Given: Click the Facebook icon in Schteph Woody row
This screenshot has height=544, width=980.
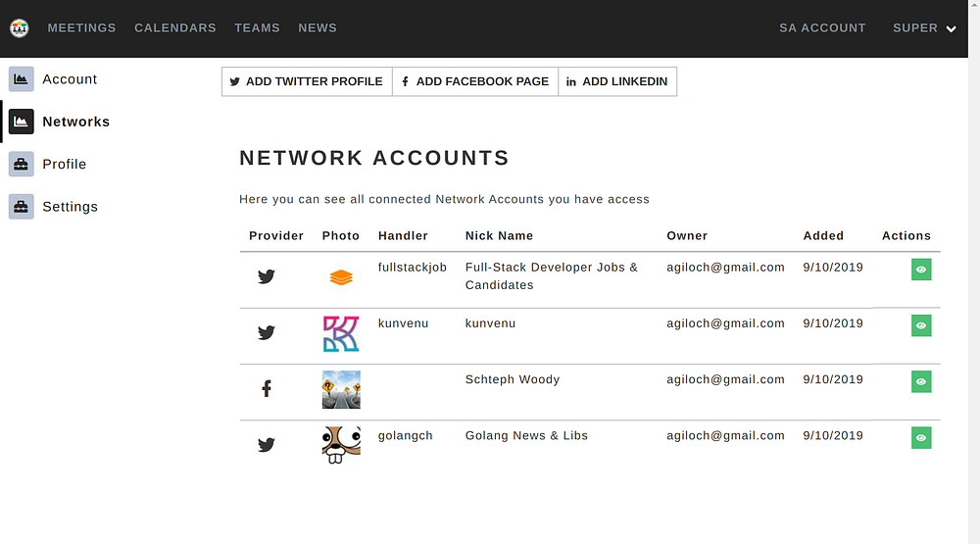Looking at the screenshot, I should click(267, 389).
